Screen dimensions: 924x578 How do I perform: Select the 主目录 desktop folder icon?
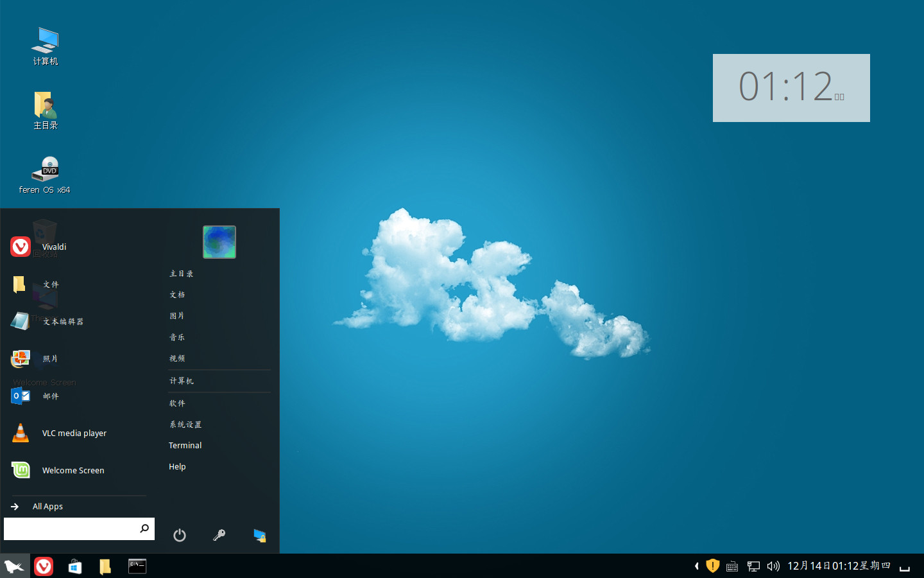[46, 110]
